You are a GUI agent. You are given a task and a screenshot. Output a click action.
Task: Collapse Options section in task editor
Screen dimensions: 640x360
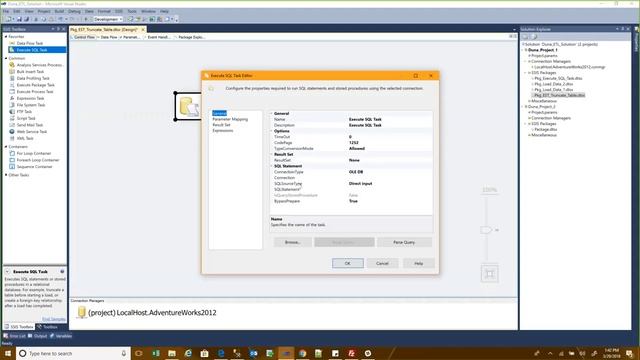[271, 131]
